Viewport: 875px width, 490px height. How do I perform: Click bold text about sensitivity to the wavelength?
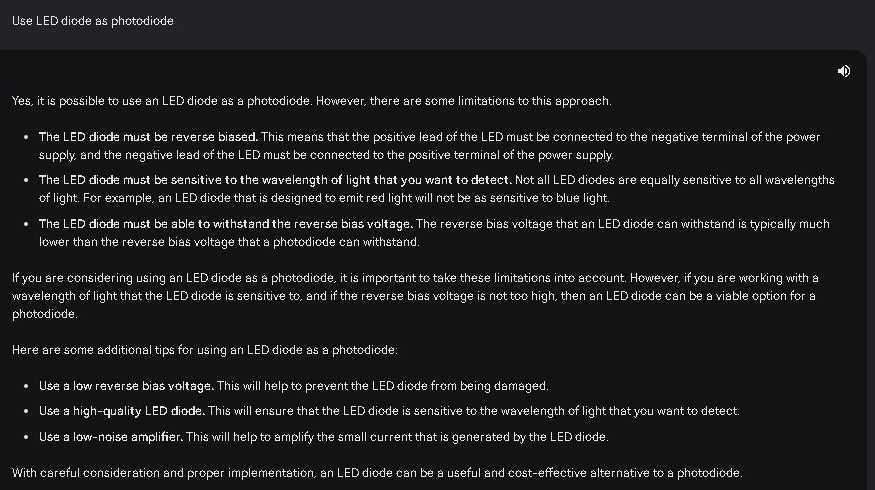pos(274,180)
